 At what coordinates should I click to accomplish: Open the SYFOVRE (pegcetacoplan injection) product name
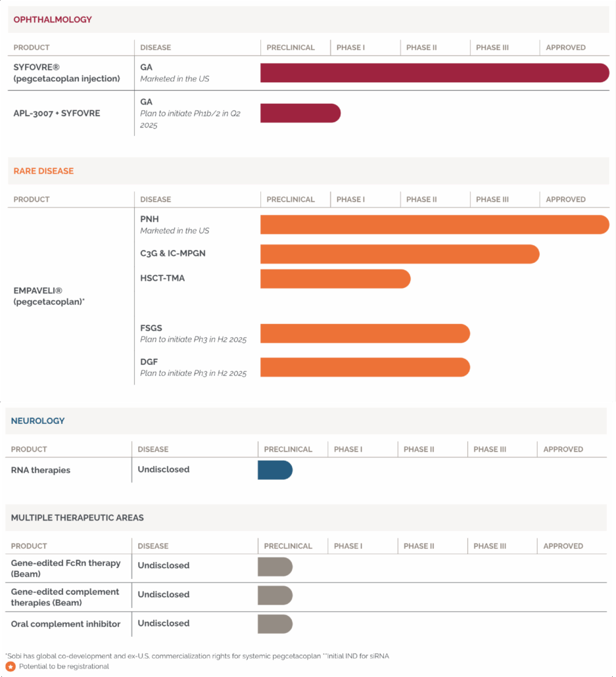click(x=66, y=73)
